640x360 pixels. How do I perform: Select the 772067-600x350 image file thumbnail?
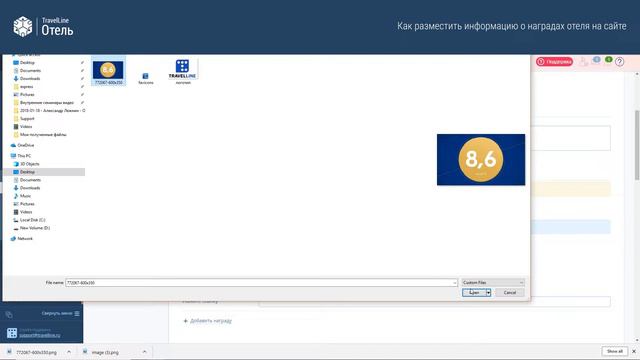108,72
